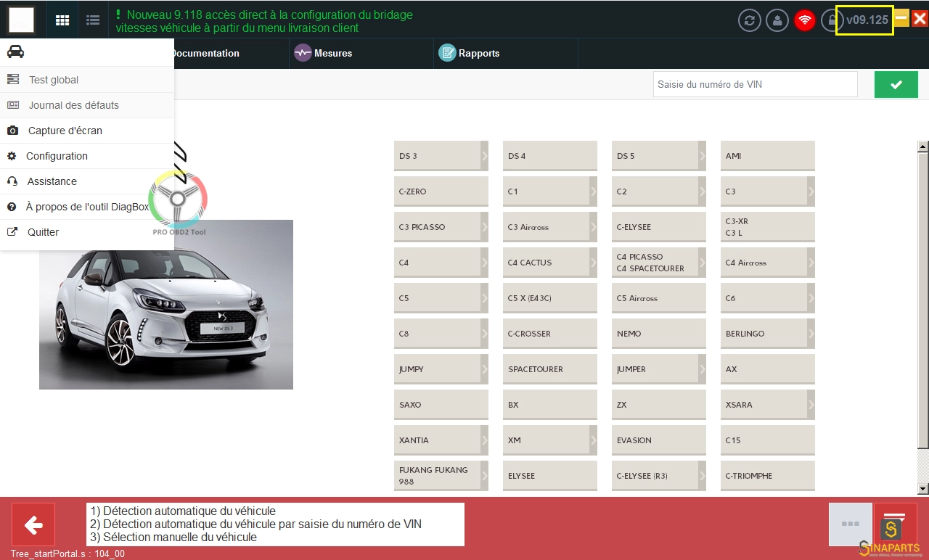
Task: Select the SPACETOURER vehicle button
Action: click(x=550, y=369)
